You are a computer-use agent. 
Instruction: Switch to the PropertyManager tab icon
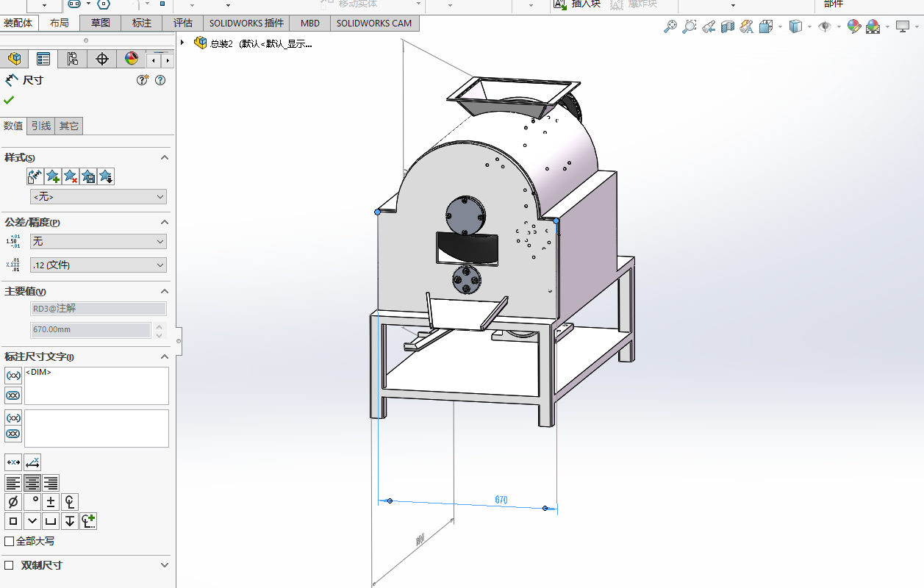(43, 59)
